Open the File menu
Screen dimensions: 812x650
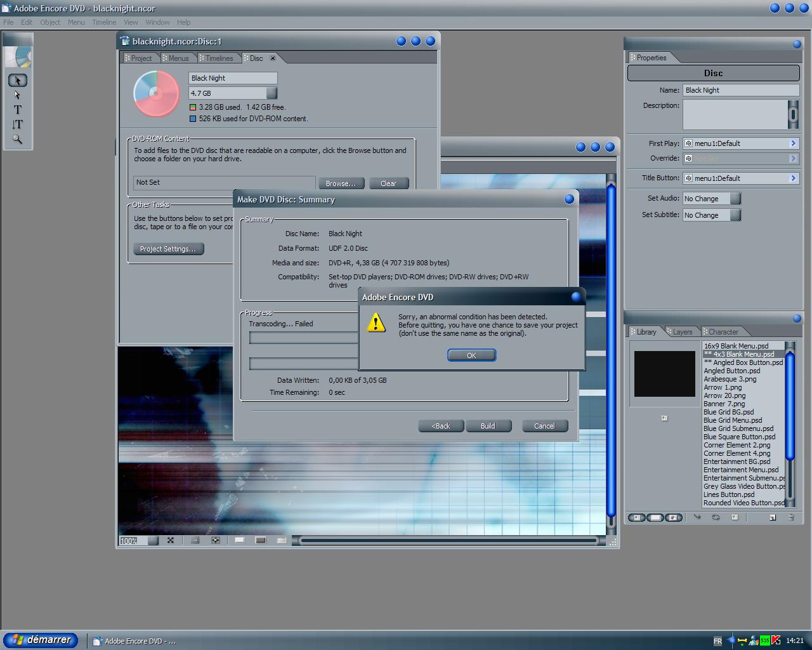(8, 22)
